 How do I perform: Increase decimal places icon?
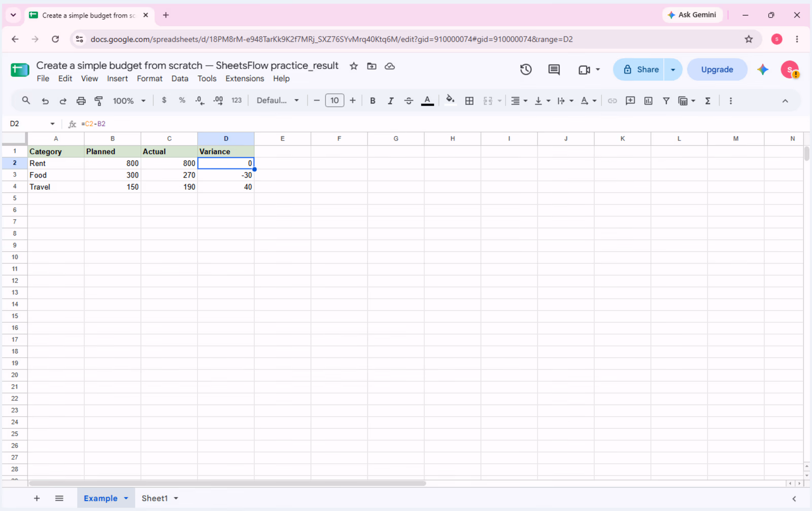pos(218,100)
